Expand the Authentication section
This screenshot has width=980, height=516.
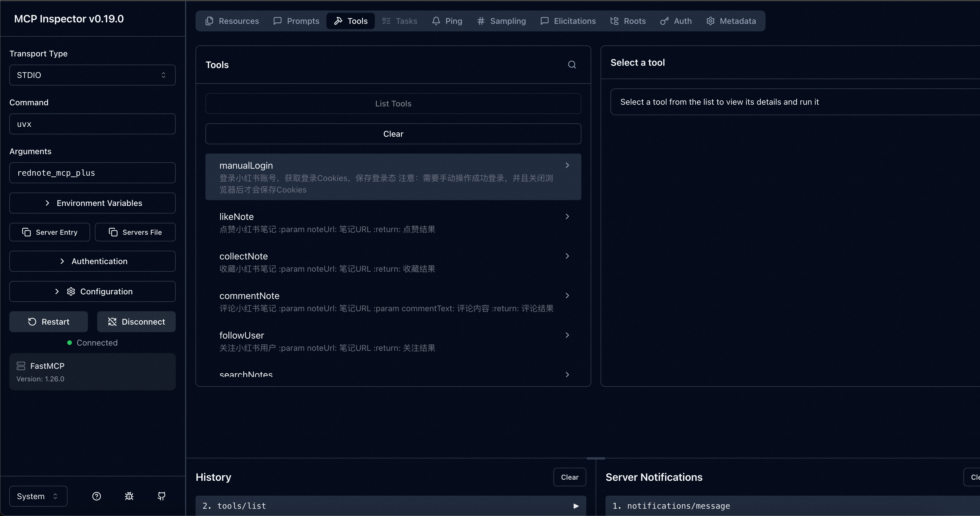coord(92,261)
